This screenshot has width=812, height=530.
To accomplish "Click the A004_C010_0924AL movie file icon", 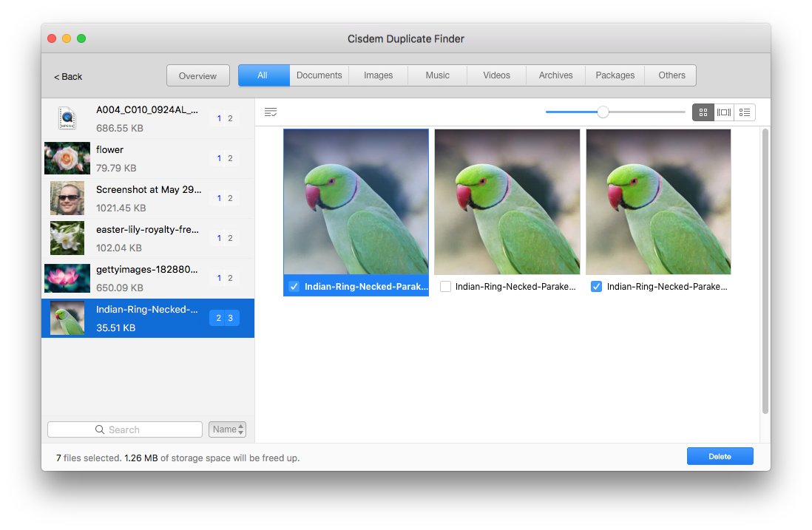I will click(67, 118).
